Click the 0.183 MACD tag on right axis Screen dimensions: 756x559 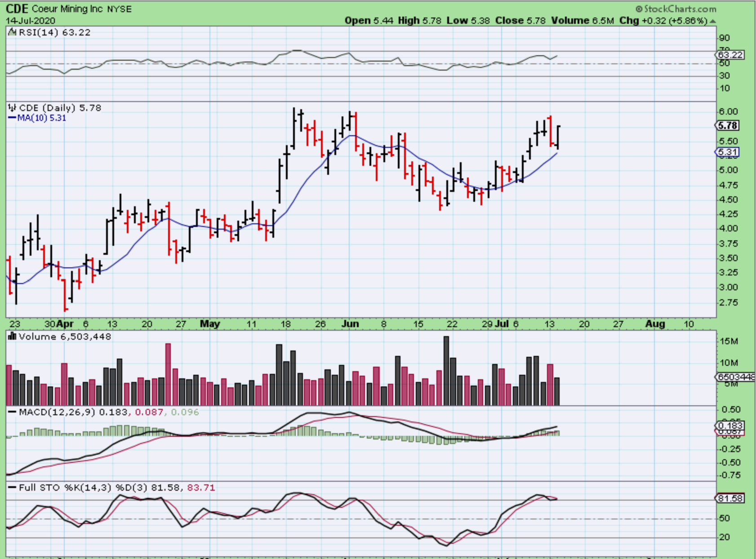click(730, 426)
